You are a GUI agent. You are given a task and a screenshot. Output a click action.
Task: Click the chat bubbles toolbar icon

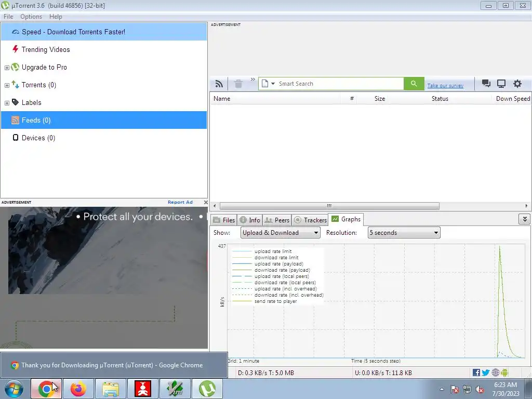click(486, 84)
